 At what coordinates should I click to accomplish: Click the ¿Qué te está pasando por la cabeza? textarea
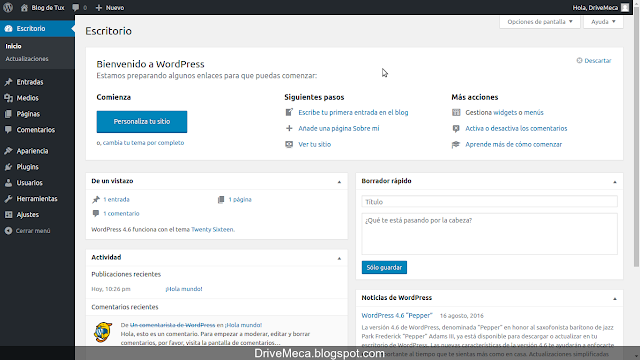pos(489,234)
